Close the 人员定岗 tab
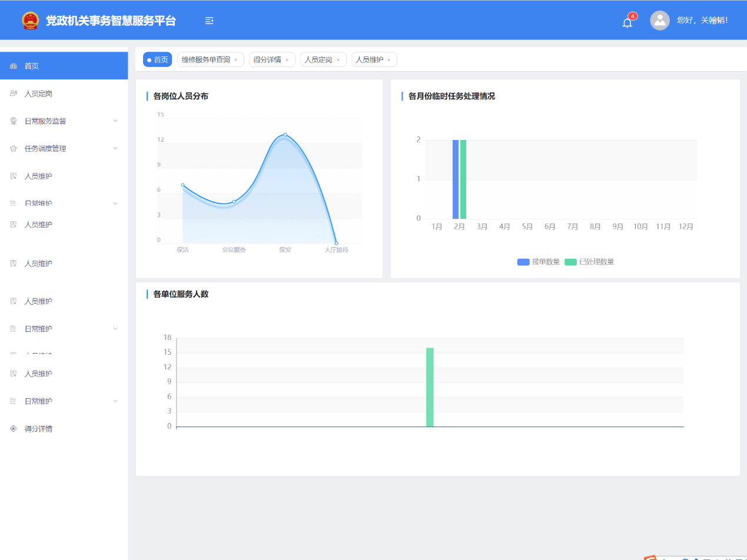 pyautogui.click(x=338, y=60)
